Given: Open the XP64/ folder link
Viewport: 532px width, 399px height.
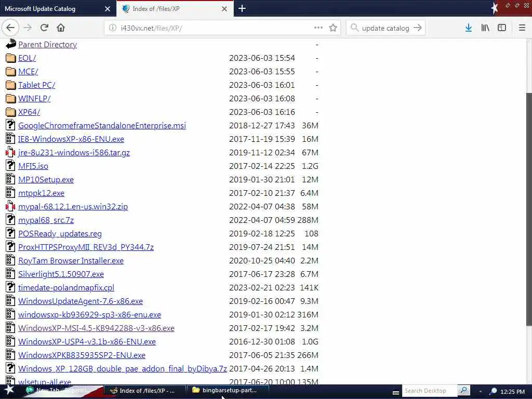Looking at the screenshot, I should (x=29, y=112).
